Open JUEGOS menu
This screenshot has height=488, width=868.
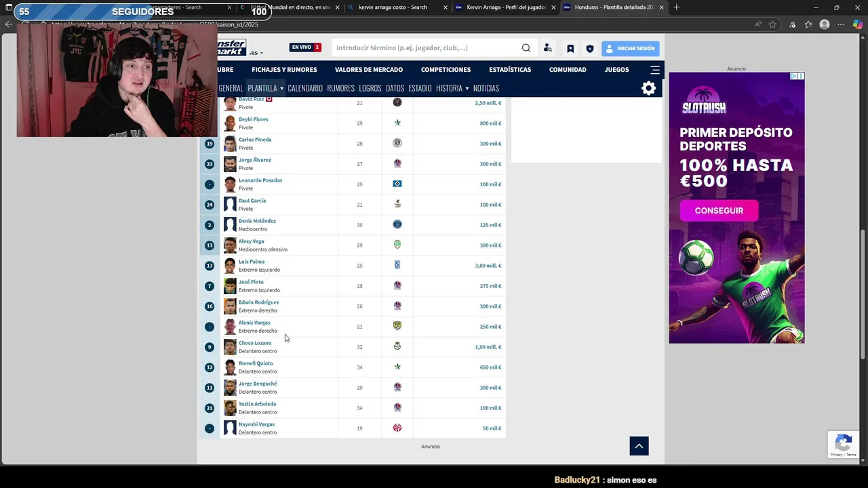[616, 70]
